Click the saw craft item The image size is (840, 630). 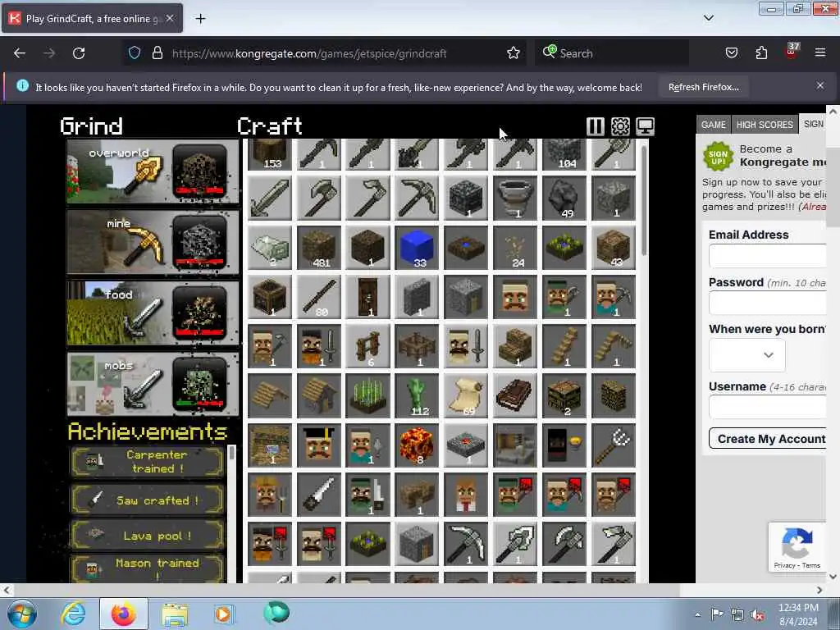tap(319, 494)
